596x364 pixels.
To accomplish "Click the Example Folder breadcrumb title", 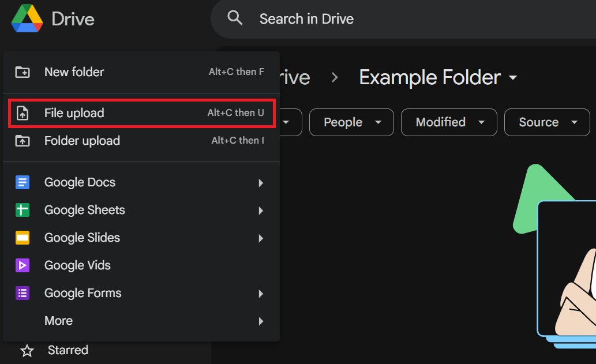I will (x=430, y=77).
